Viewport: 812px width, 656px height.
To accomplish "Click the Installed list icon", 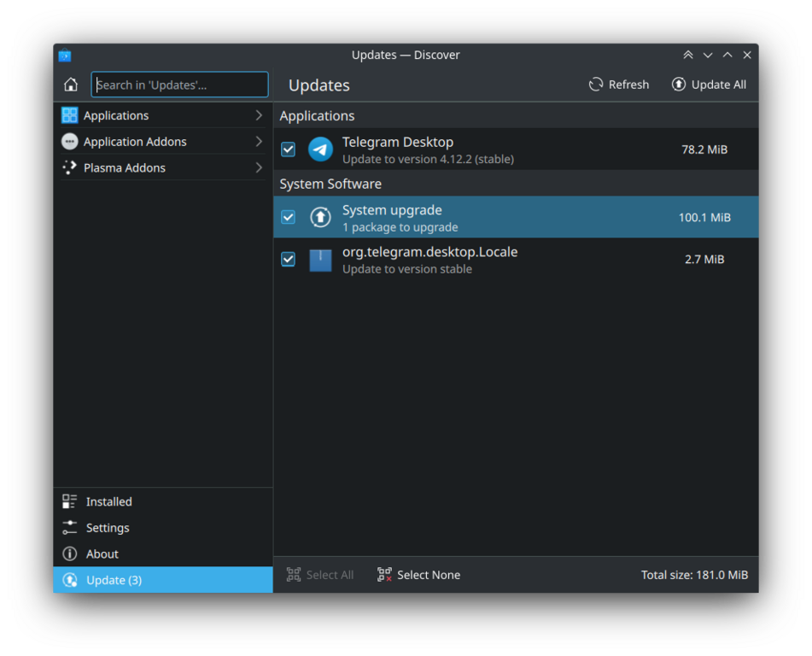I will (x=69, y=501).
